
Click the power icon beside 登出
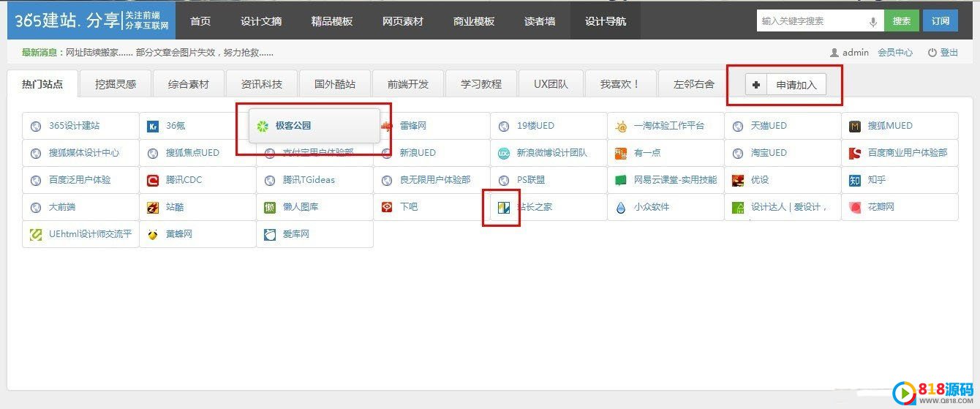[932, 53]
